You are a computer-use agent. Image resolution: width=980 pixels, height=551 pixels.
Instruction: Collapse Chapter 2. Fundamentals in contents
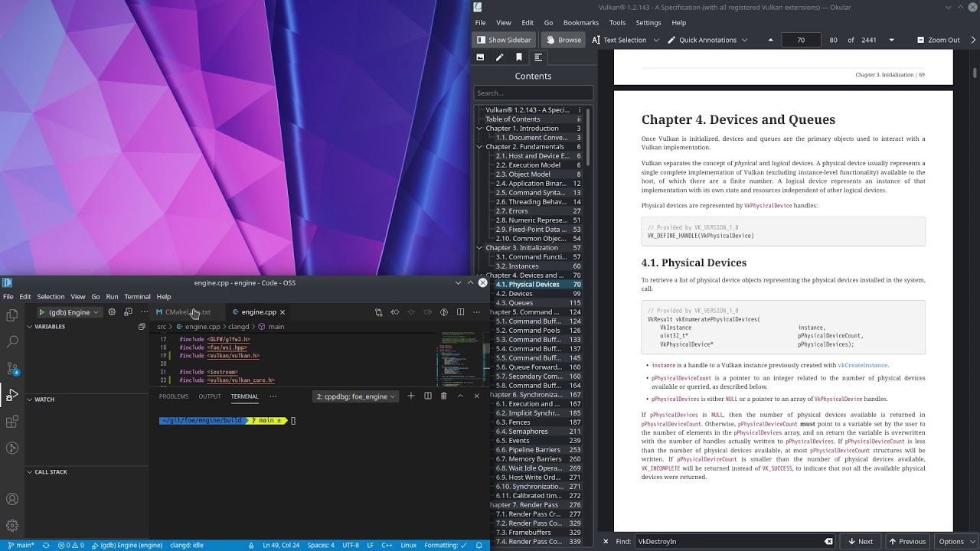pos(479,147)
